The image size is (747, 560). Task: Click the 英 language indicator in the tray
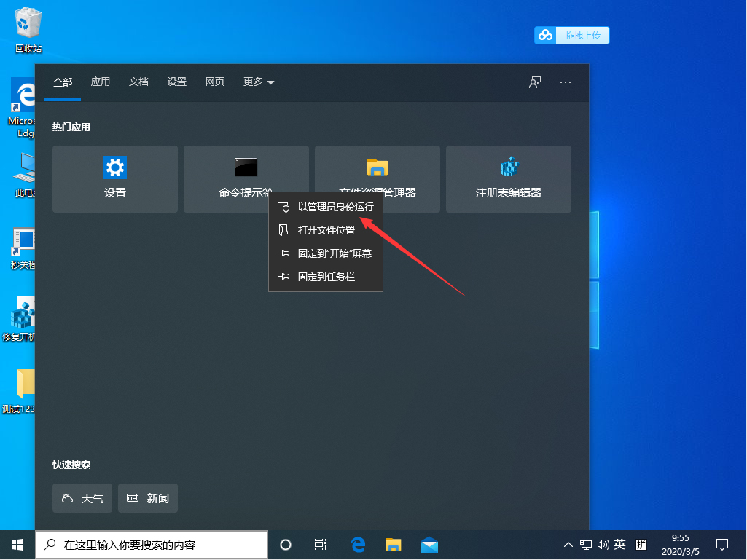tap(619, 544)
